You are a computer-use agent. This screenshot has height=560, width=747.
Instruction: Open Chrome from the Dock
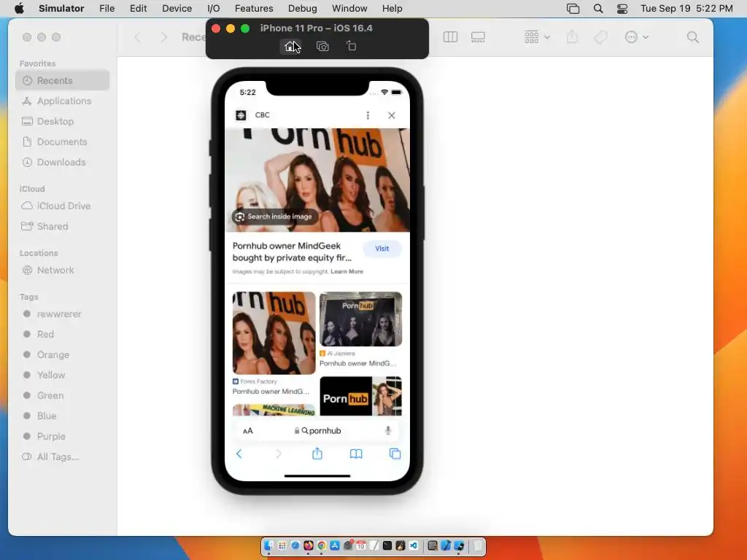click(x=322, y=545)
